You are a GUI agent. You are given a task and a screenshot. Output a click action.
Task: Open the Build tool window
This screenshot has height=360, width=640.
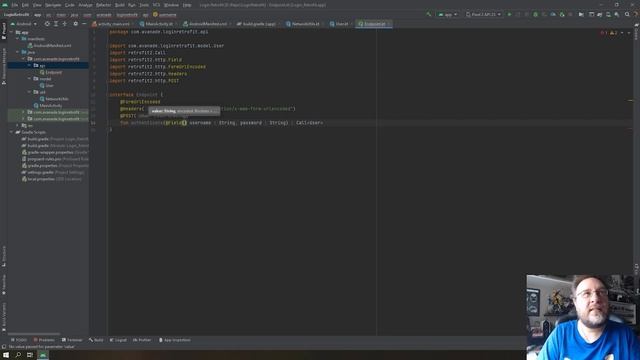click(x=97, y=340)
